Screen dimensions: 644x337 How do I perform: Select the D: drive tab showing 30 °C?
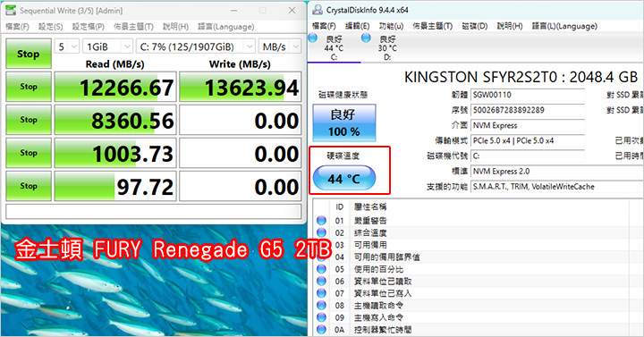(387, 47)
